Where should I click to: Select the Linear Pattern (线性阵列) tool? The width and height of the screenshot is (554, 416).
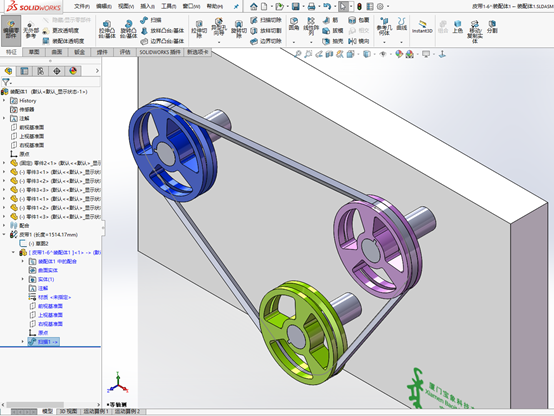point(311,27)
